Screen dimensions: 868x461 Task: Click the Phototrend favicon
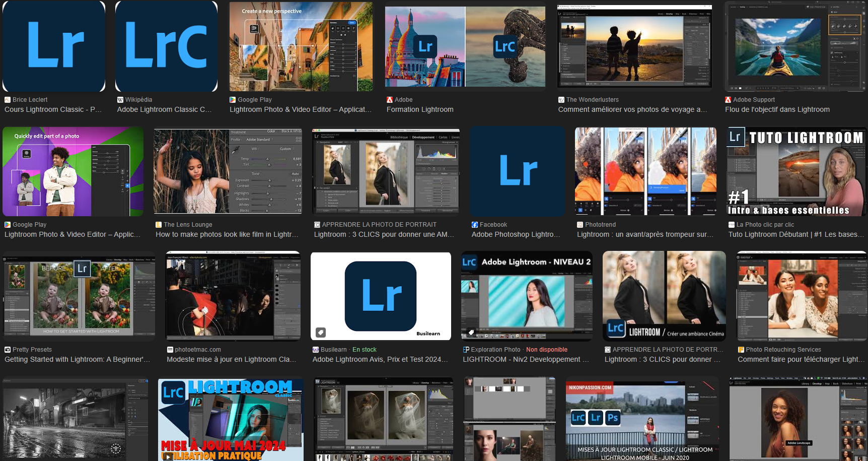coord(580,225)
